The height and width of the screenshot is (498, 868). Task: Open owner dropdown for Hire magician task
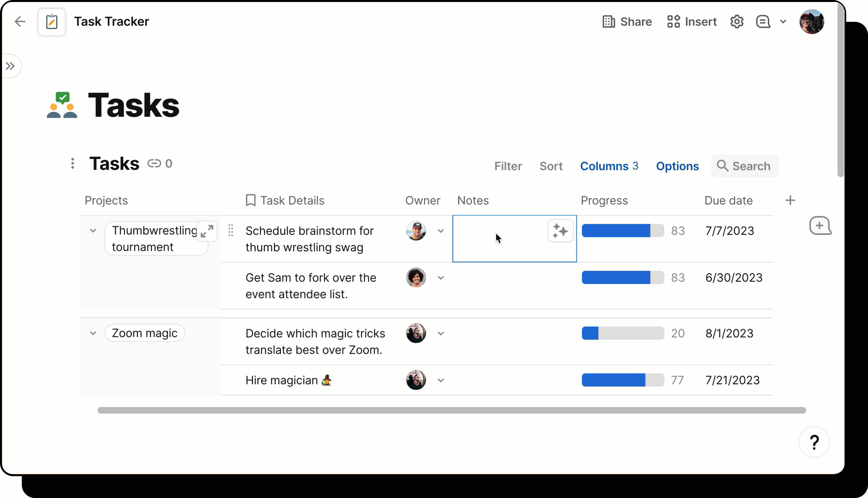[441, 380]
